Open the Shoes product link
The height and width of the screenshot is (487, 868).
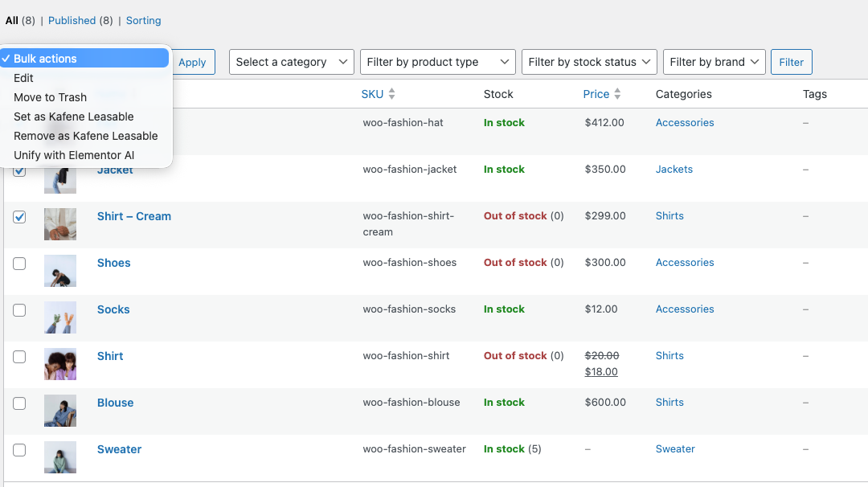point(114,263)
